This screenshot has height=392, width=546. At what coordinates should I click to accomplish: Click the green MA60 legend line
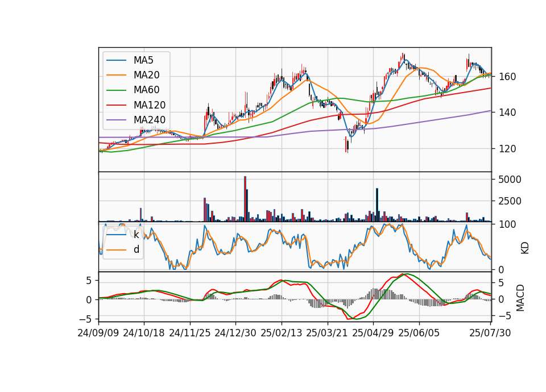pos(116,90)
